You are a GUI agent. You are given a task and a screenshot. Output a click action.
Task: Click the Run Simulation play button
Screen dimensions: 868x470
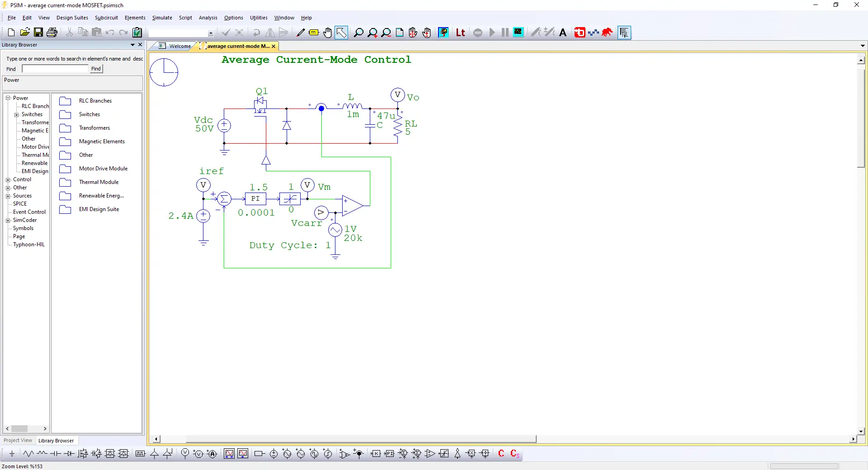[x=492, y=33]
